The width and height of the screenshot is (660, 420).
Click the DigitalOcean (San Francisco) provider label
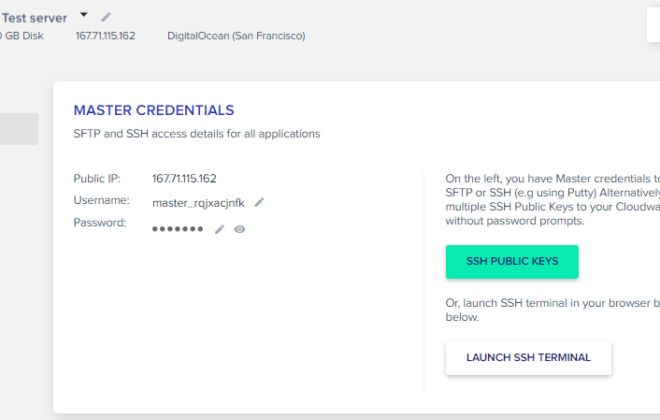tap(236, 36)
